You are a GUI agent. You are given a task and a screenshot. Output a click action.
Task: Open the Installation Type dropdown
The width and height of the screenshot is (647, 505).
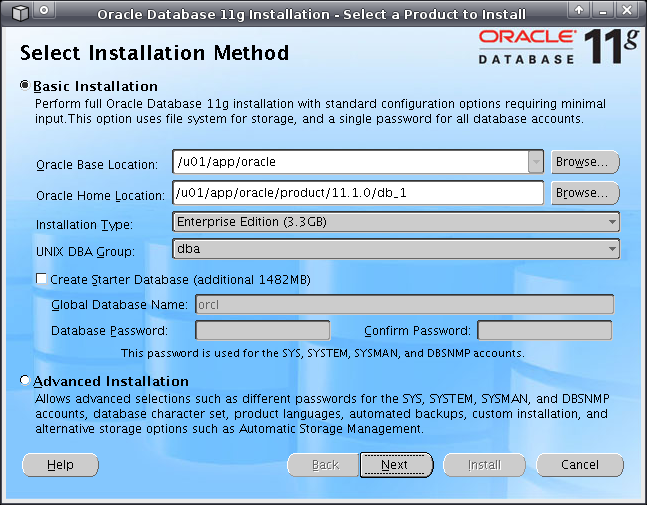396,222
